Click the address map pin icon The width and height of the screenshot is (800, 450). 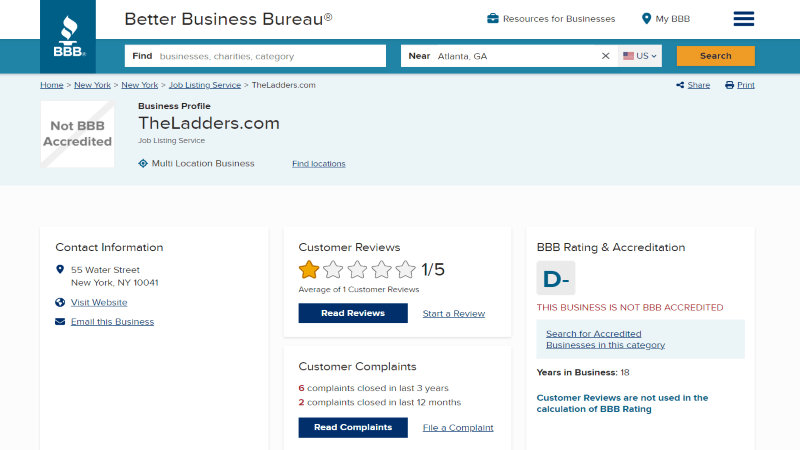(x=60, y=269)
